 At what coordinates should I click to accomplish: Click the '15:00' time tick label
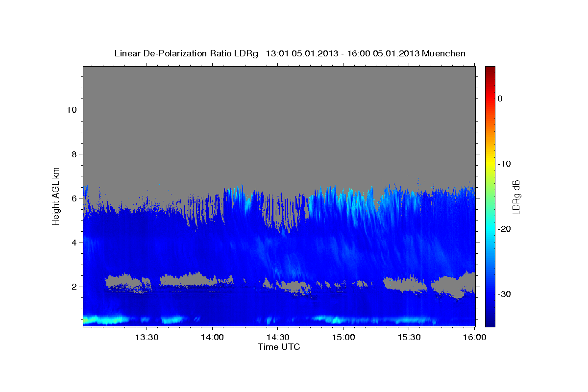pos(343,338)
